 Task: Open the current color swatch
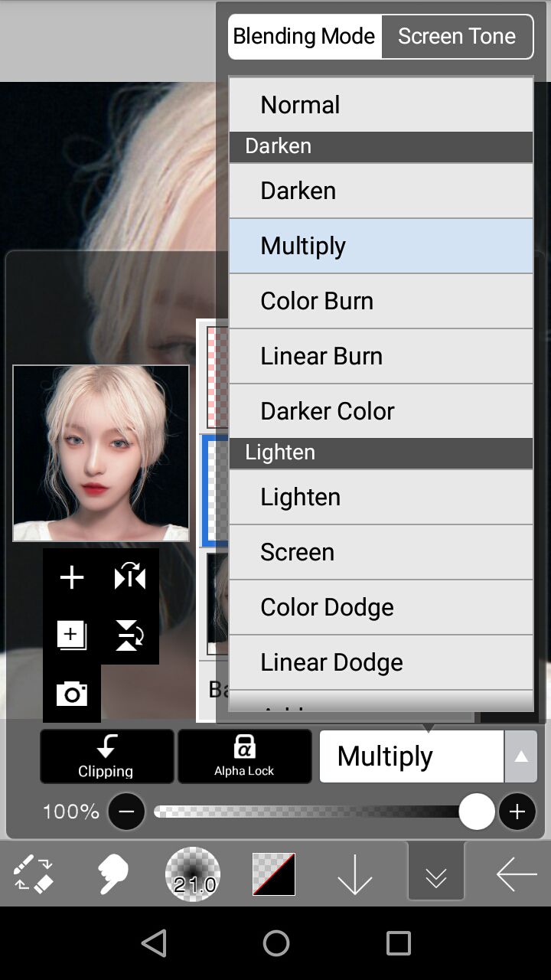(x=274, y=874)
